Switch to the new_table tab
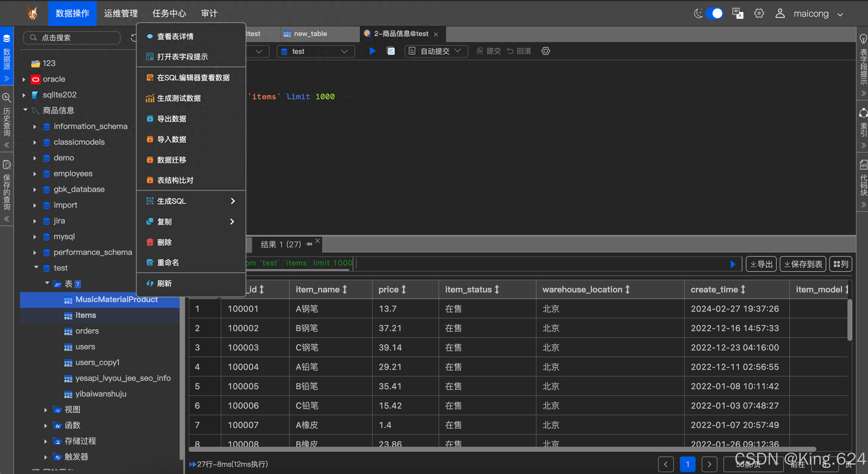Image resolution: width=868 pixels, height=474 pixels. (310, 34)
